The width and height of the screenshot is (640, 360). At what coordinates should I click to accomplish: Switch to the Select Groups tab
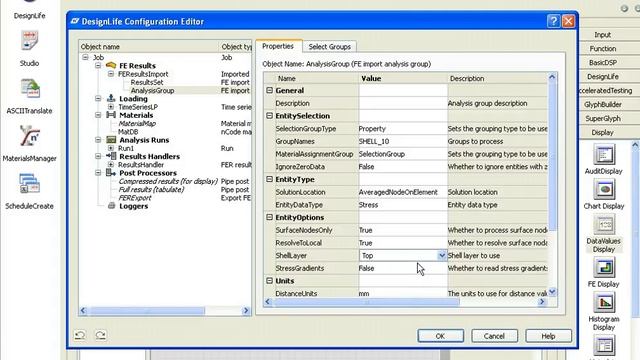(329, 47)
